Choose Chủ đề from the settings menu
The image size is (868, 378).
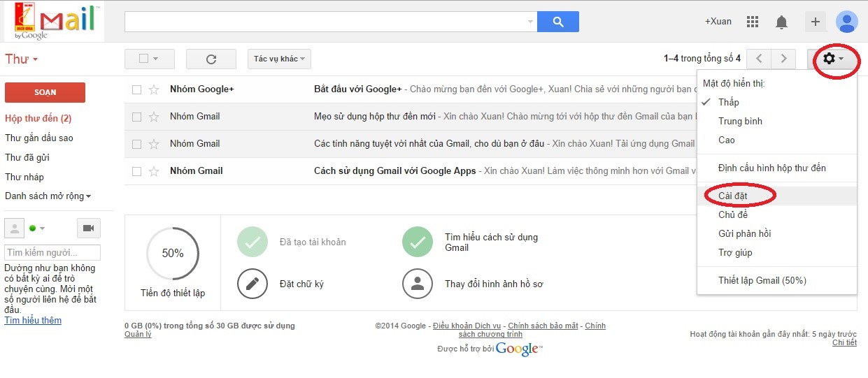pyautogui.click(x=733, y=215)
